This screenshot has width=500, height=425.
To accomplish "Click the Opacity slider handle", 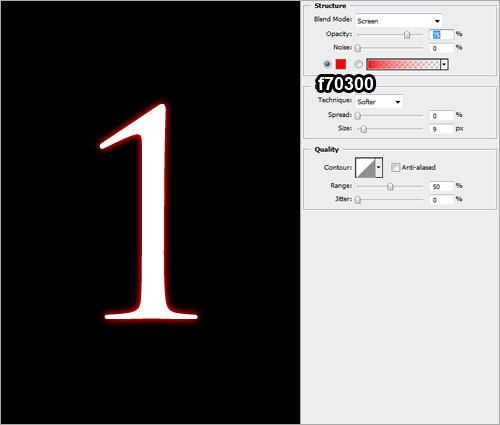I will pyautogui.click(x=407, y=35).
